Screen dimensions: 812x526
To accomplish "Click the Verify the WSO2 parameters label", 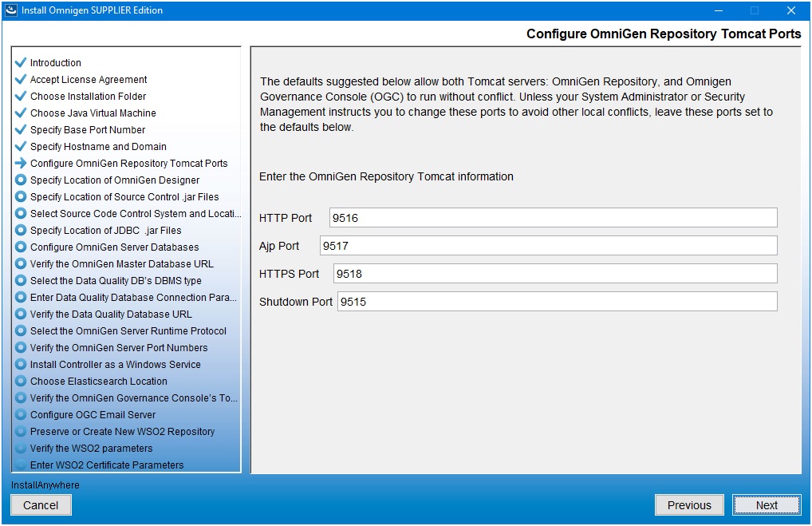I will (x=91, y=449).
